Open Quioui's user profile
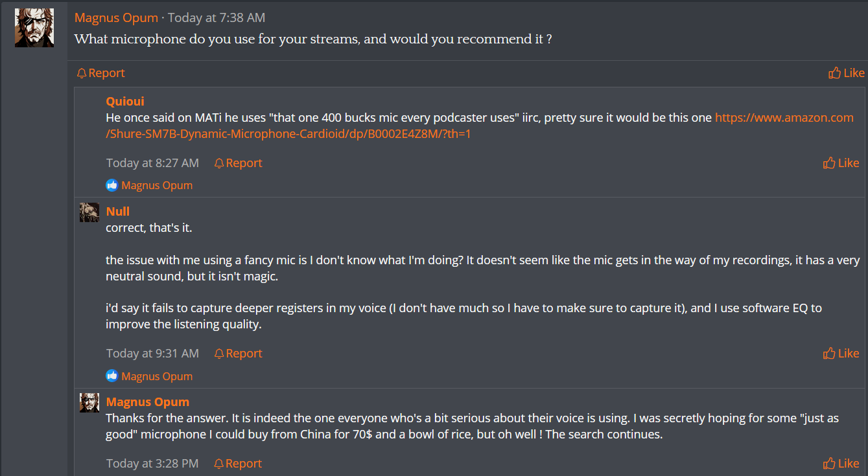868x476 pixels. 125,101
